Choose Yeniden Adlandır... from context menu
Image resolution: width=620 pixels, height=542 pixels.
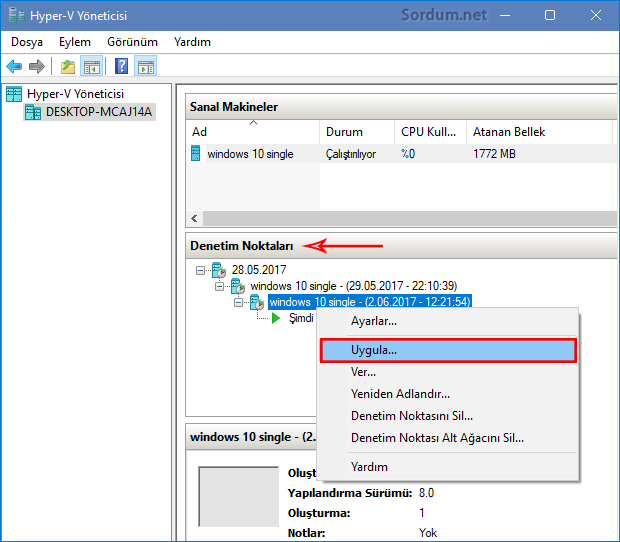click(x=448, y=394)
